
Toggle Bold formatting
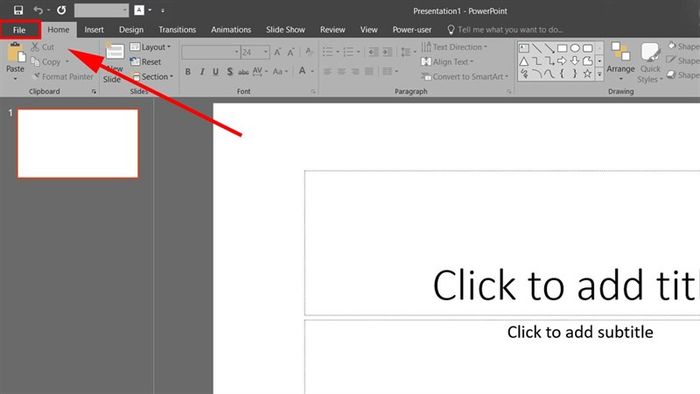188,71
